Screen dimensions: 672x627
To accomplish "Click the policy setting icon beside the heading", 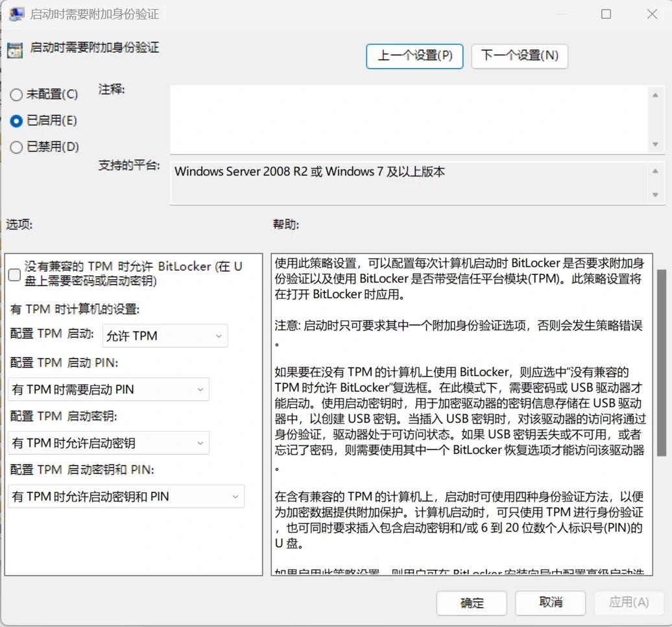I will (x=15, y=51).
